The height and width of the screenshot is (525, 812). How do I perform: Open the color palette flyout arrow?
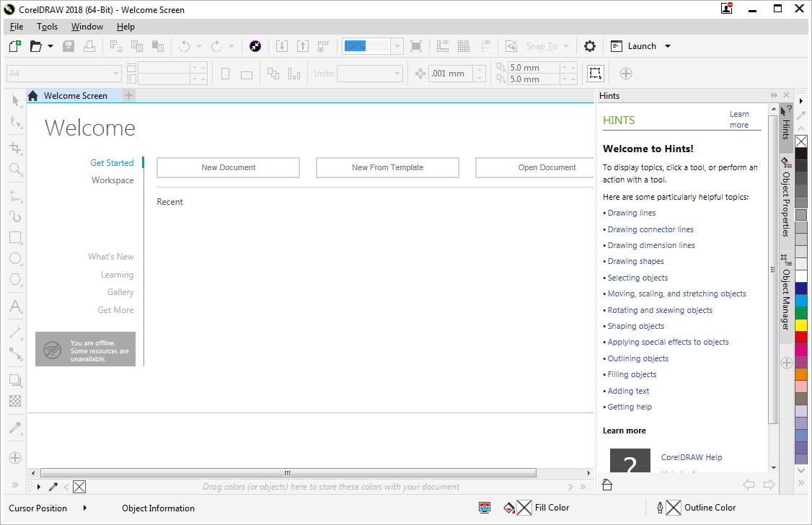click(x=801, y=101)
